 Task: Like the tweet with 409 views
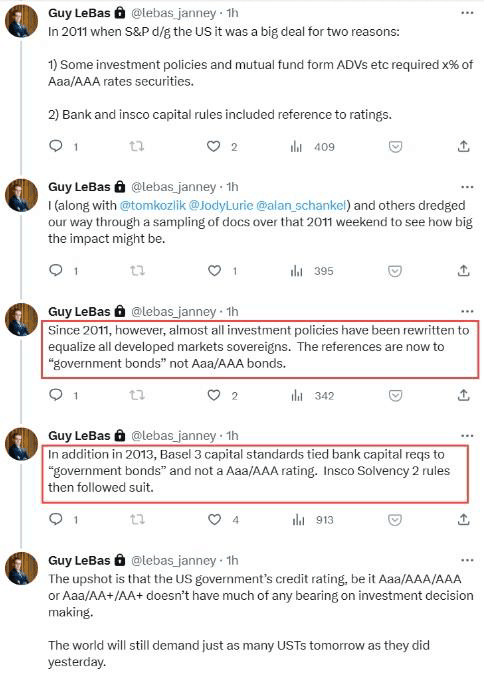214,147
